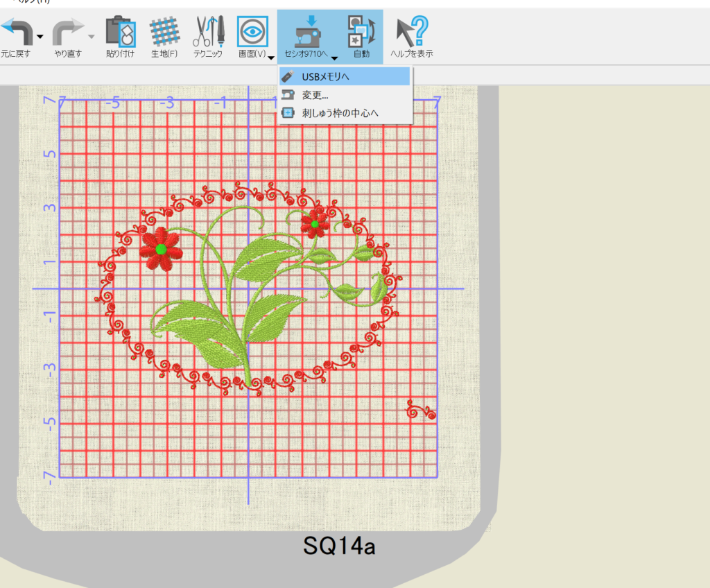Click the View (画面) eye icon

click(252, 31)
